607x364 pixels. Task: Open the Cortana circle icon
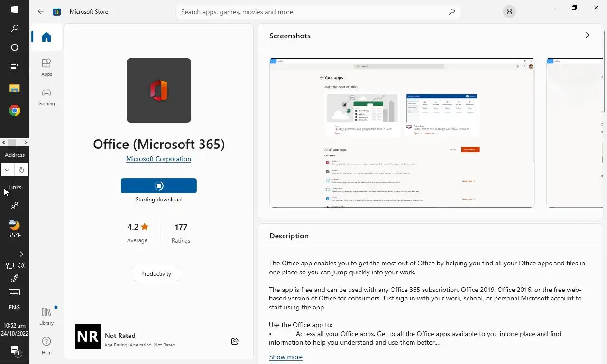[x=14, y=47]
